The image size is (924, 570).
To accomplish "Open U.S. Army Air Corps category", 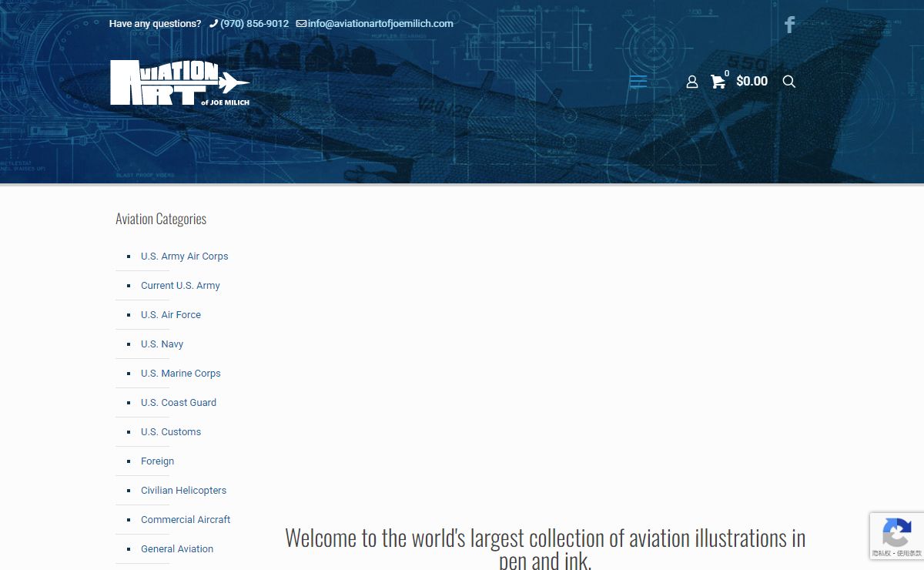I will [x=185, y=256].
